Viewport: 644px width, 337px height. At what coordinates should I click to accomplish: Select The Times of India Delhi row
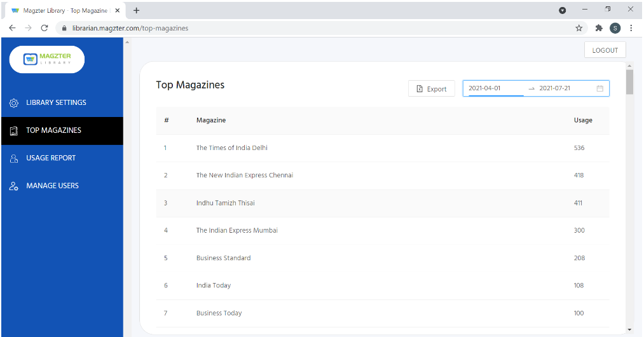pyautogui.click(x=382, y=148)
